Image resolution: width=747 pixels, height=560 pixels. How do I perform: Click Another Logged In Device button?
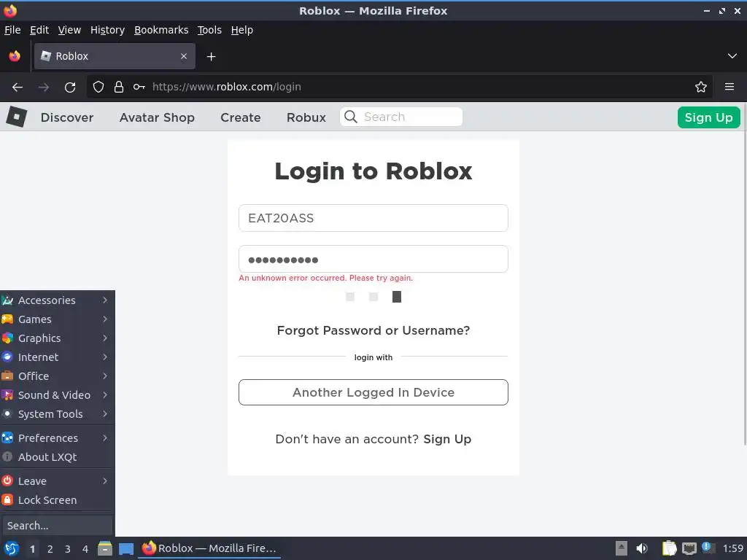coord(373,392)
